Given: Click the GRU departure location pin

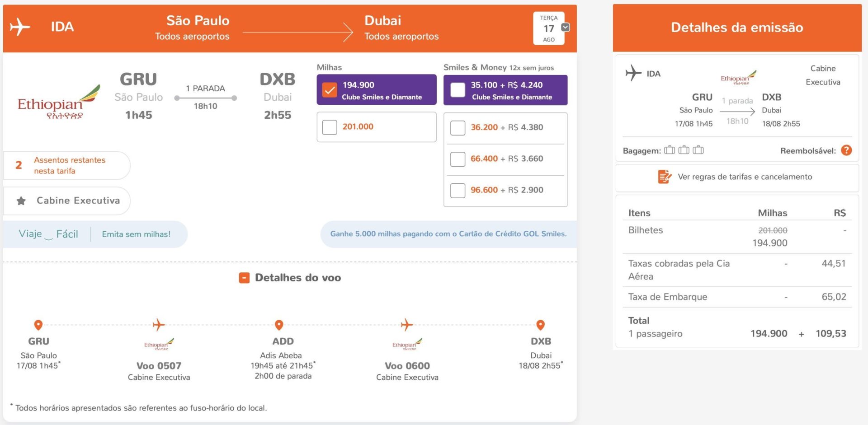Looking at the screenshot, I should point(38,325).
